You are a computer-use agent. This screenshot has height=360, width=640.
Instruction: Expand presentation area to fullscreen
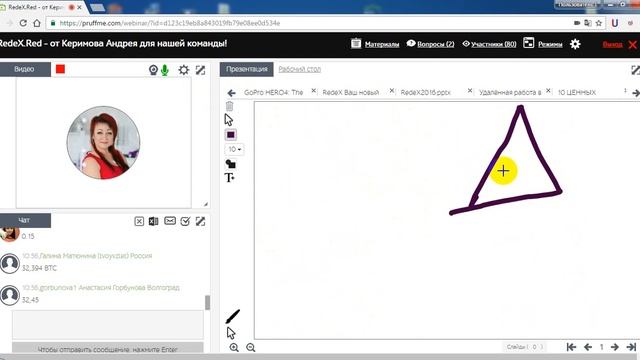tap(636, 70)
